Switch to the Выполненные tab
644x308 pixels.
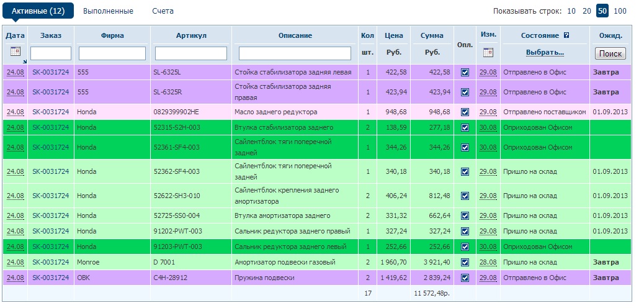[108, 11]
